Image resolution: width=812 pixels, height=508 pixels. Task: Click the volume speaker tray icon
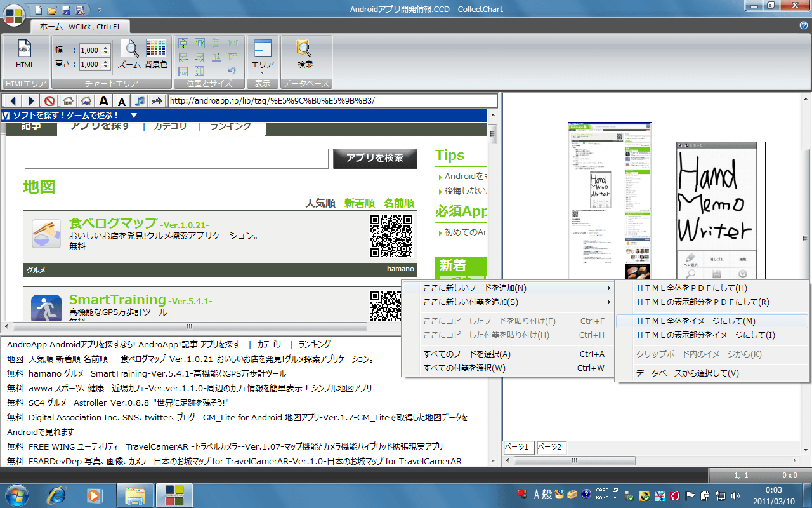(735, 495)
